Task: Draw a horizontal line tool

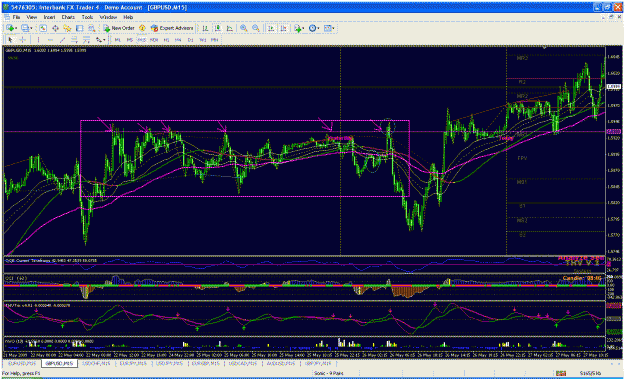Action: (50, 40)
